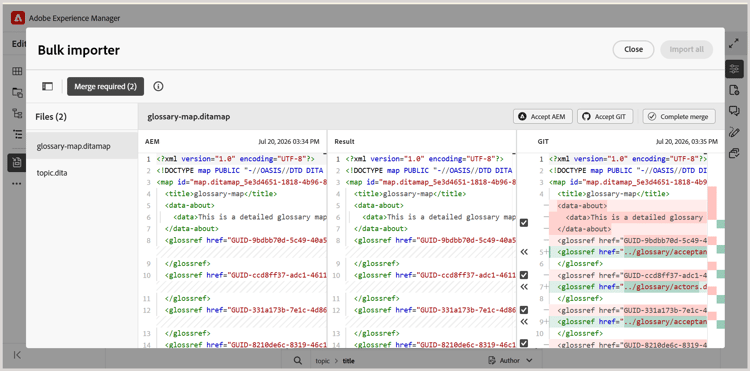Click the Import all button
750x371 pixels.
pos(686,49)
